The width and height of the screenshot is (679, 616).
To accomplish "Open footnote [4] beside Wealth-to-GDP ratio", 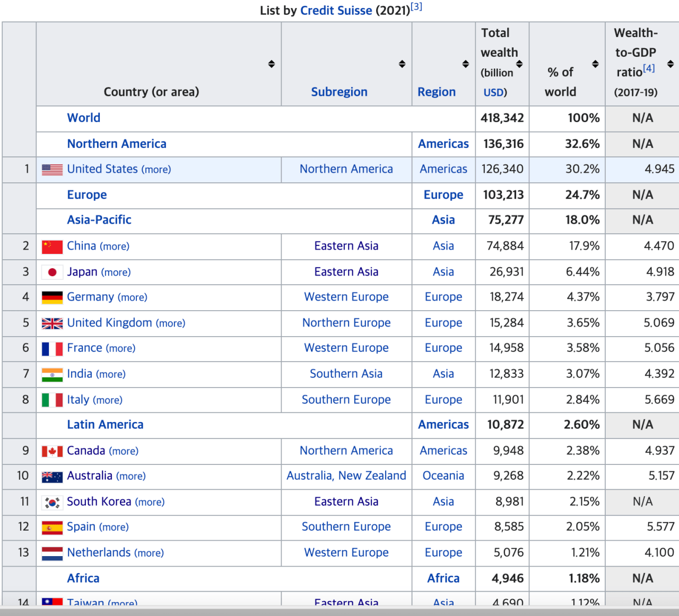I will (649, 68).
